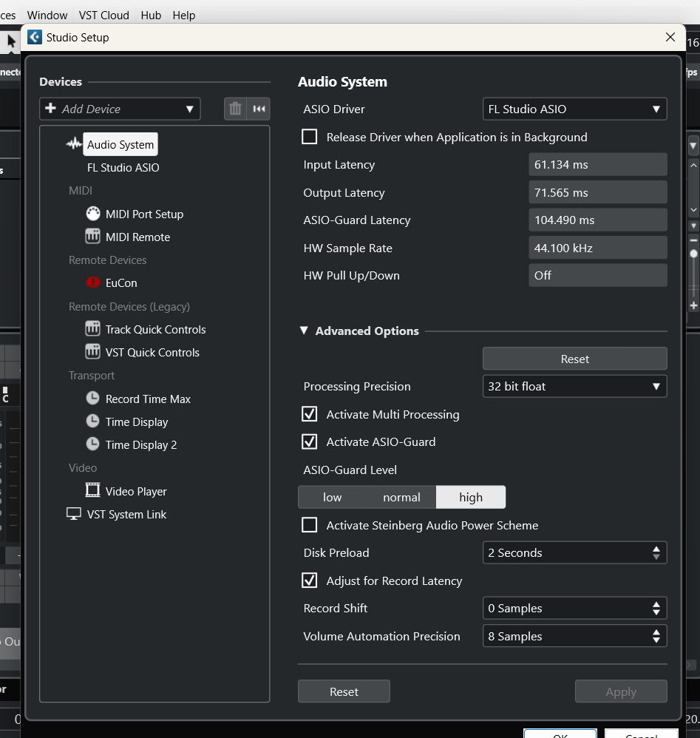Click the HW Sample Rate value field

tap(597, 248)
